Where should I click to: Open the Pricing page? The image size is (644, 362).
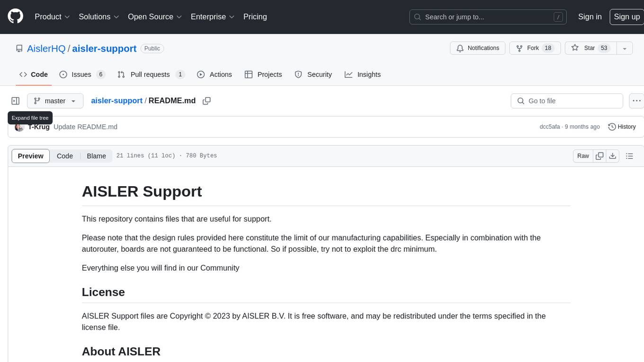pyautogui.click(x=255, y=17)
